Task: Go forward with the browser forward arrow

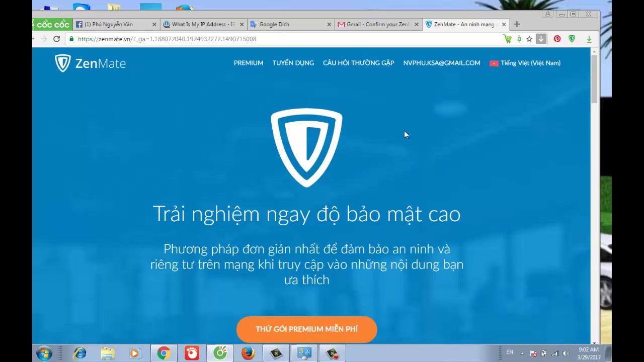Action: pos(44,39)
